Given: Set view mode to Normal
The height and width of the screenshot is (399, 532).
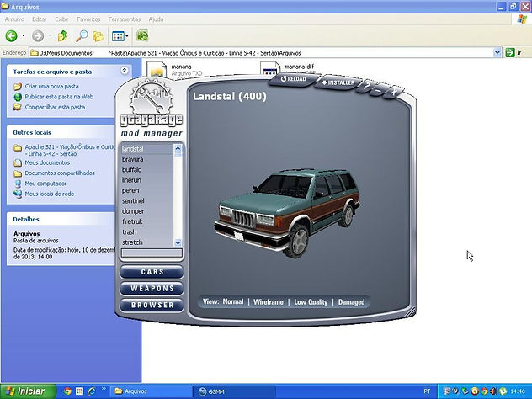Looking at the screenshot, I should coord(233,301).
